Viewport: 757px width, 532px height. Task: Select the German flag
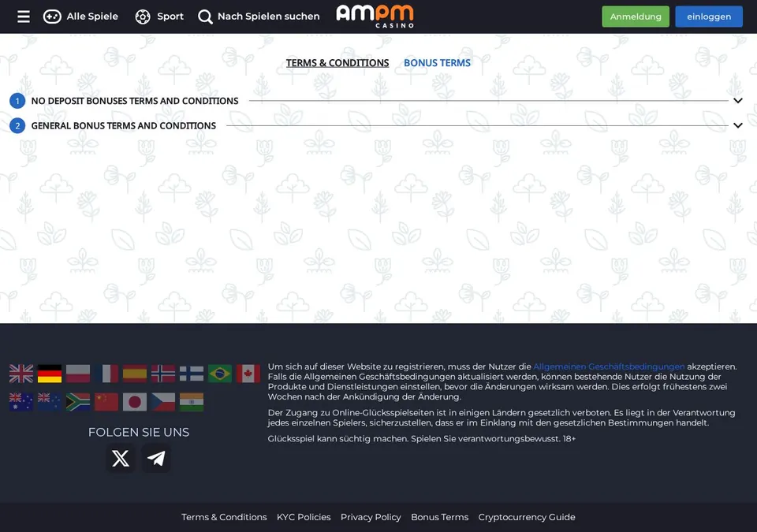50,374
